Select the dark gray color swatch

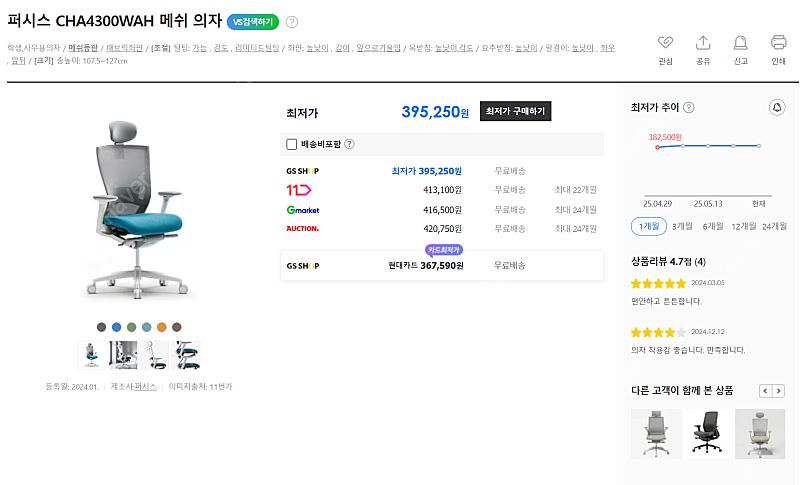tap(102, 327)
